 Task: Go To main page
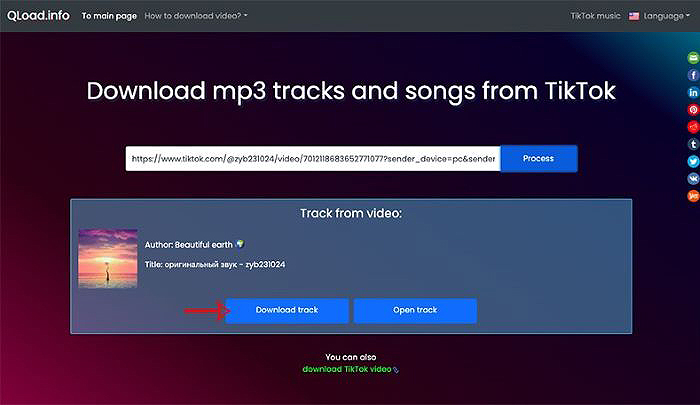point(109,16)
